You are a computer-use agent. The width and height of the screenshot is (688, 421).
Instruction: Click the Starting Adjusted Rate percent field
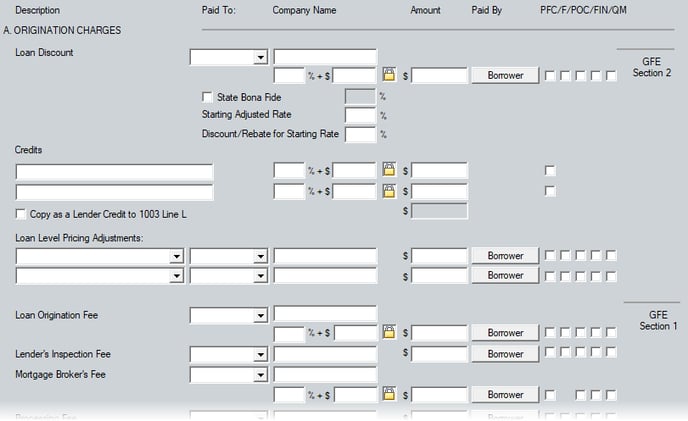(x=360, y=115)
